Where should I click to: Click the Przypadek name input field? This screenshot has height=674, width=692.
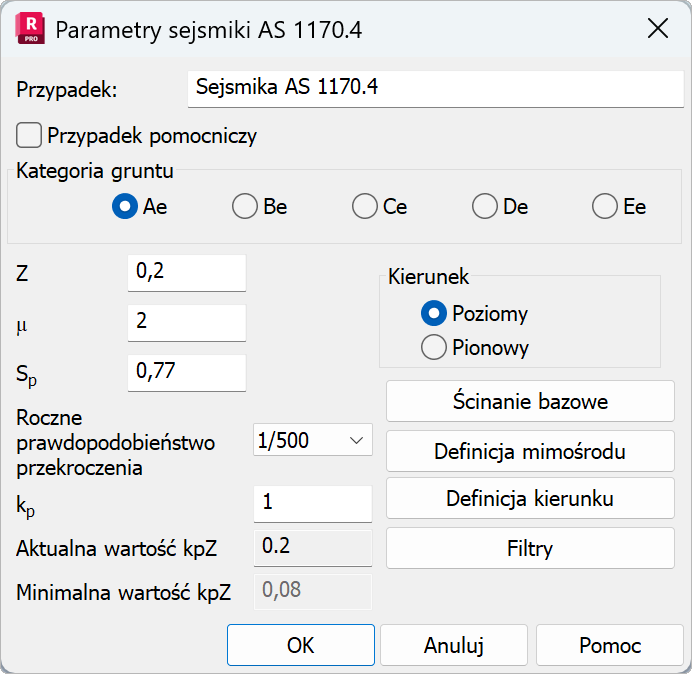coord(435,88)
